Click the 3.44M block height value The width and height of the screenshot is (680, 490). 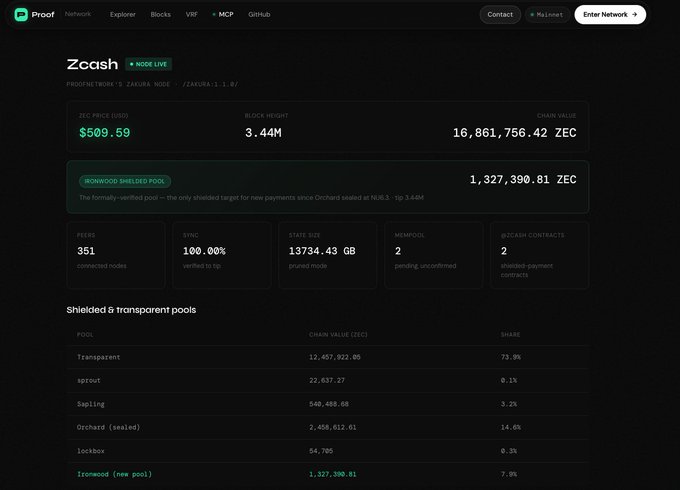pyautogui.click(x=263, y=133)
